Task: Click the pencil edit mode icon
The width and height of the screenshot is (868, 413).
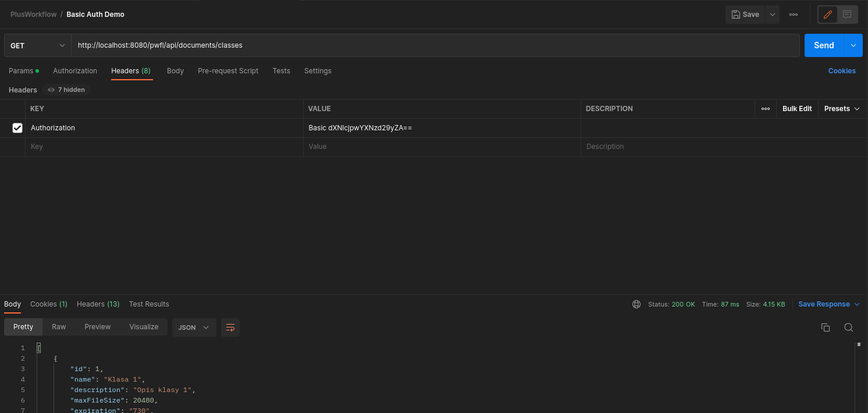Action: pyautogui.click(x=828, y=15)
